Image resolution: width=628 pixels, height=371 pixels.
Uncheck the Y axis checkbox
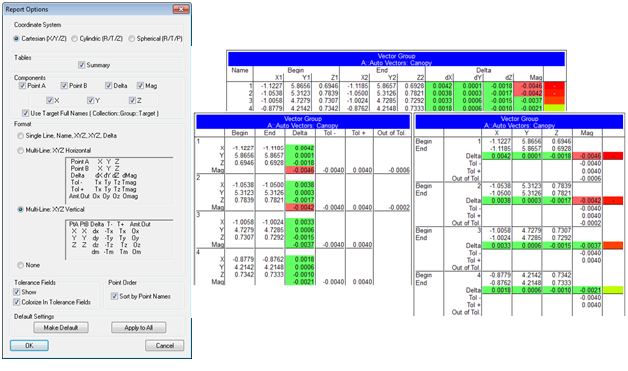91,101
